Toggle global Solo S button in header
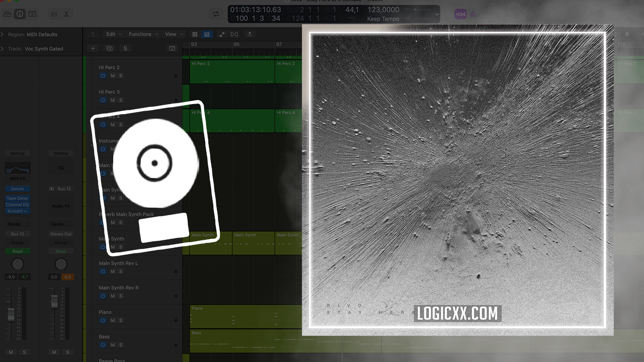Image resolution: width=644 pixels, height=362 pixels. (125, 48)
